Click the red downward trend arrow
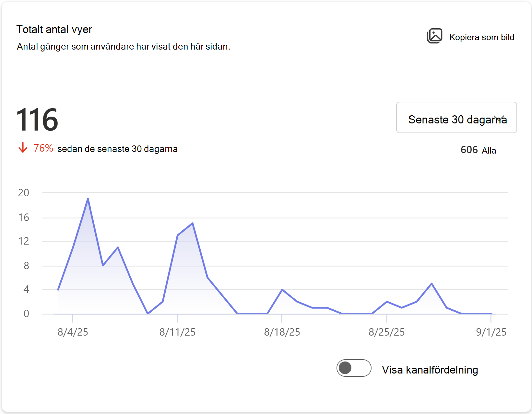Image resolution: width=532 pixels, height=414 pixels. pyautogui.click(x=23, y=148)
